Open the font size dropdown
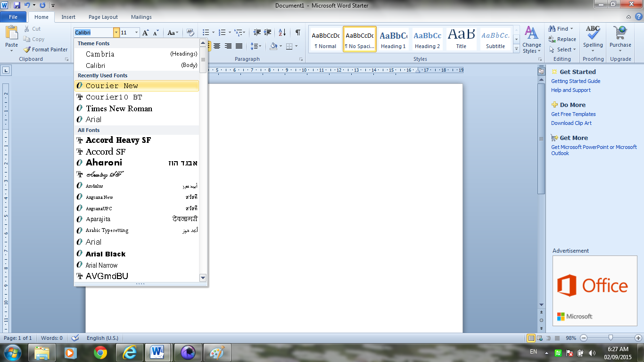The width and height of the screenshot is (644, 362). pos(137,33)
